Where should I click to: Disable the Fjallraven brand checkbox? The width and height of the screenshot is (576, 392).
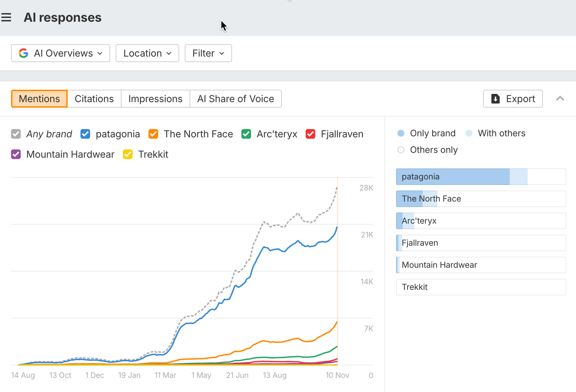pyautogui.click(x=310, y=134)
